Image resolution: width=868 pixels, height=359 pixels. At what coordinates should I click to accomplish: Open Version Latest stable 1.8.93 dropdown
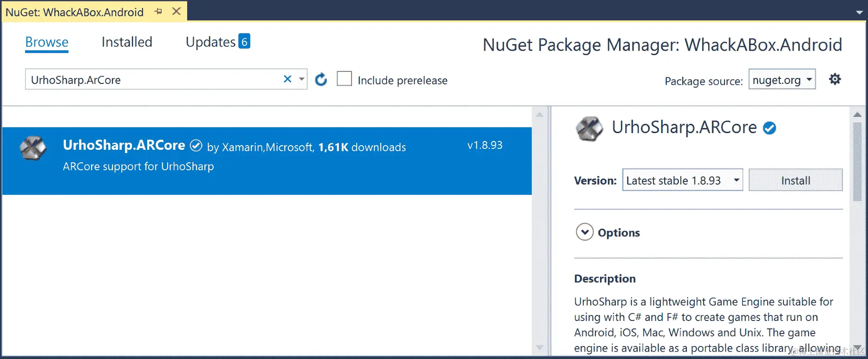click(682, 180)
